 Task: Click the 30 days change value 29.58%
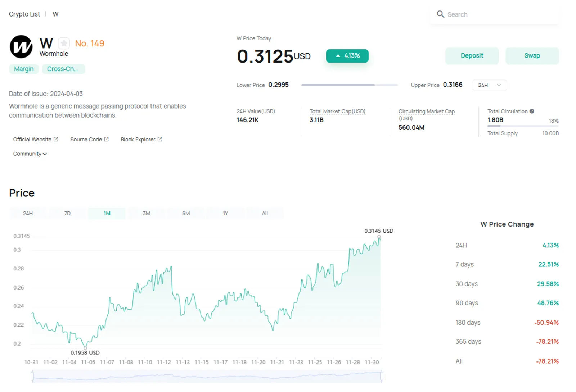(x=548, y=284)
